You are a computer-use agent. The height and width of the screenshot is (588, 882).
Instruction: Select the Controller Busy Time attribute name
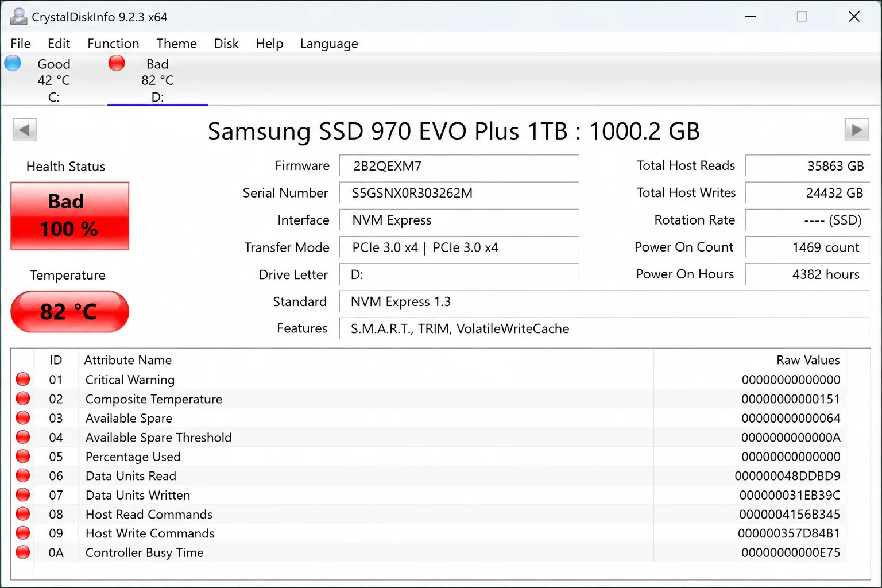[x=145, y=553]
